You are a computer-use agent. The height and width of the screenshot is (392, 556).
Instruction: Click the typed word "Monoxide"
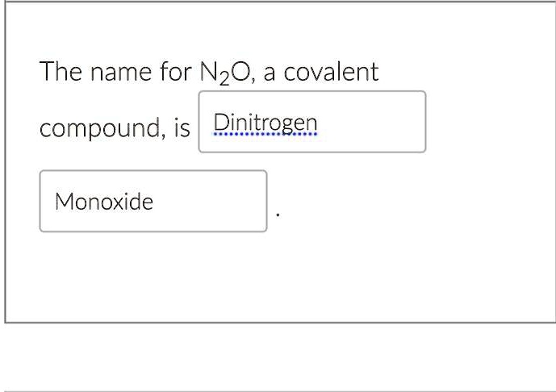[x=103, y=202]
